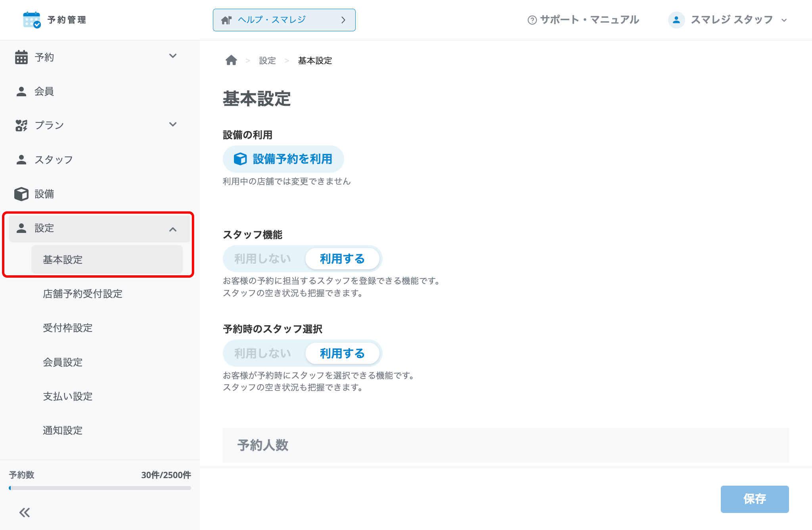812x530 pixels.
Task: Click the 予約人数 section header
Action: coord(506,445)
